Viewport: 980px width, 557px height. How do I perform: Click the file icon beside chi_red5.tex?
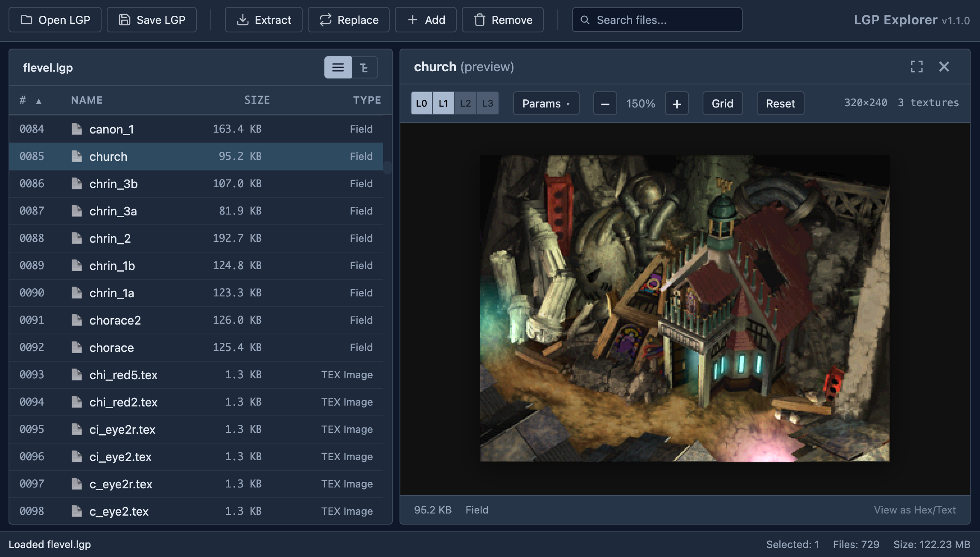[77, 374]
